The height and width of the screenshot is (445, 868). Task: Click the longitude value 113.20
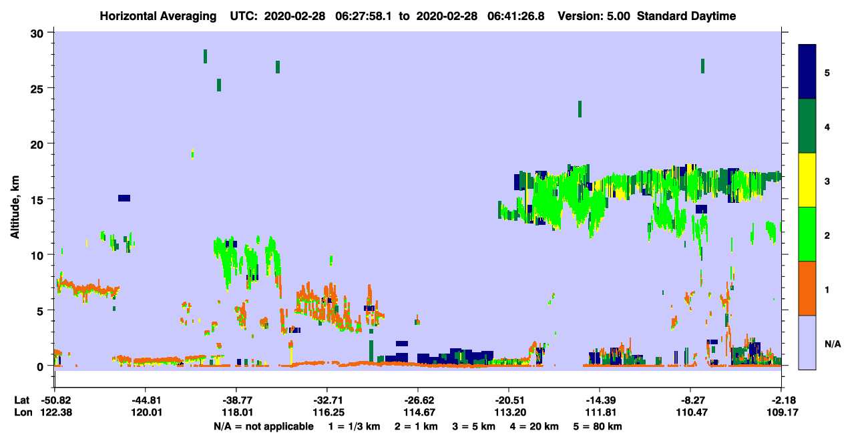509,412
